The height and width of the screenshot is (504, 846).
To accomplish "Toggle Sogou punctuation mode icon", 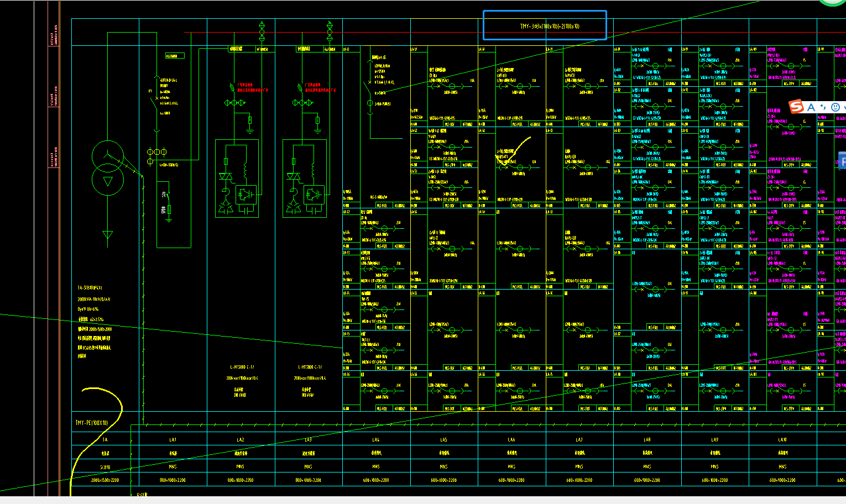I will [x=823, y=107].
